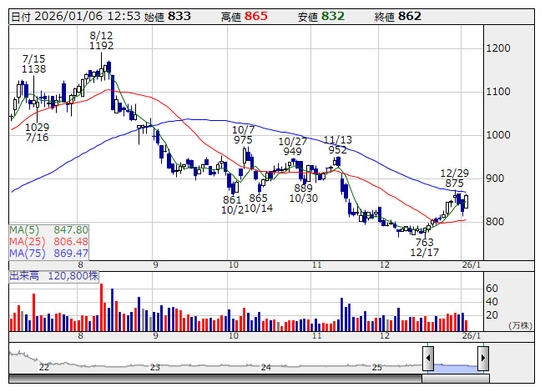Click the MA(75) 869.47 legend entry

coord(49,253)
